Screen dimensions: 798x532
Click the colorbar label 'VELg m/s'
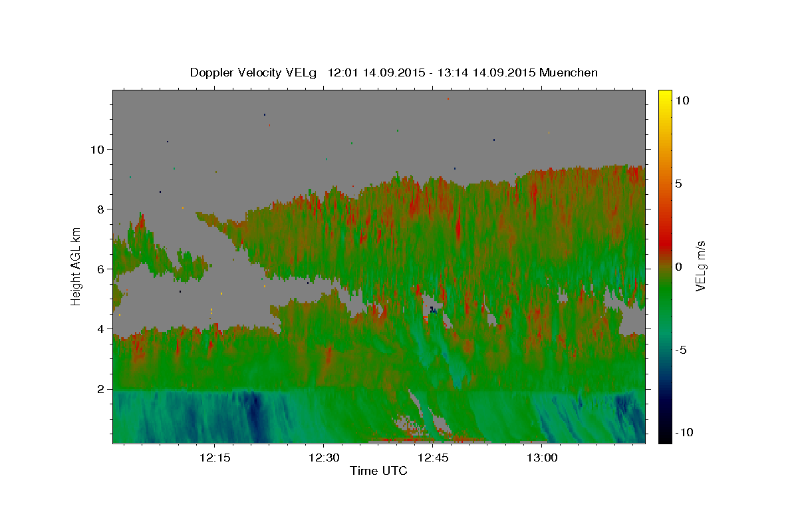[701, 266]
